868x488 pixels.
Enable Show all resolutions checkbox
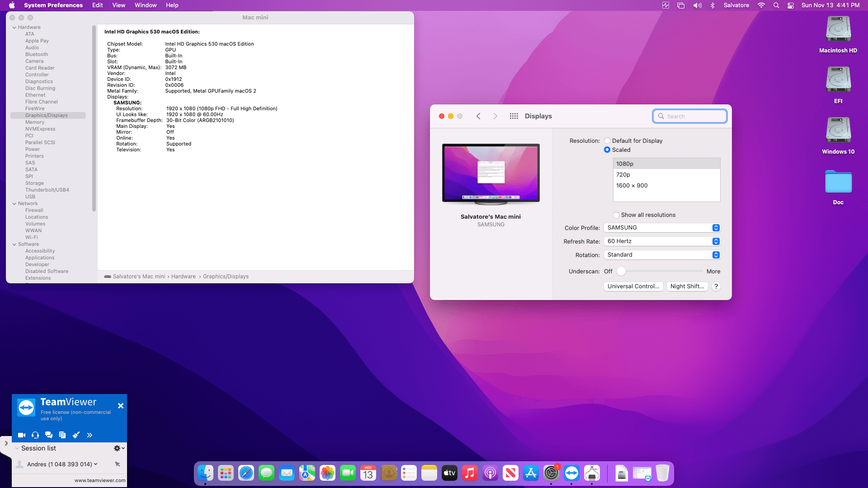tap(616, 215)
